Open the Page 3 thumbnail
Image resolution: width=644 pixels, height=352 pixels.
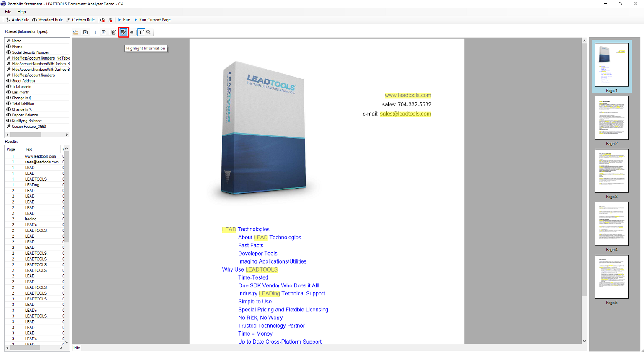click(612, 171)
